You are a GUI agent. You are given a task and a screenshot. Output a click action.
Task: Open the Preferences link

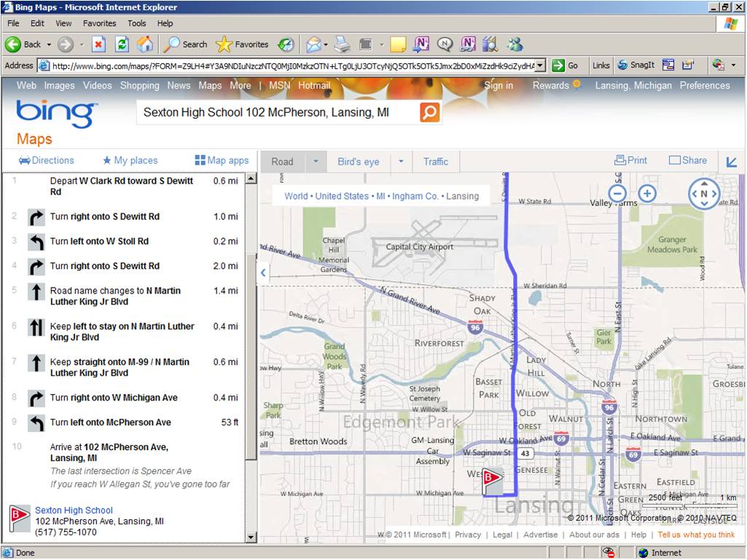[705, 86]
